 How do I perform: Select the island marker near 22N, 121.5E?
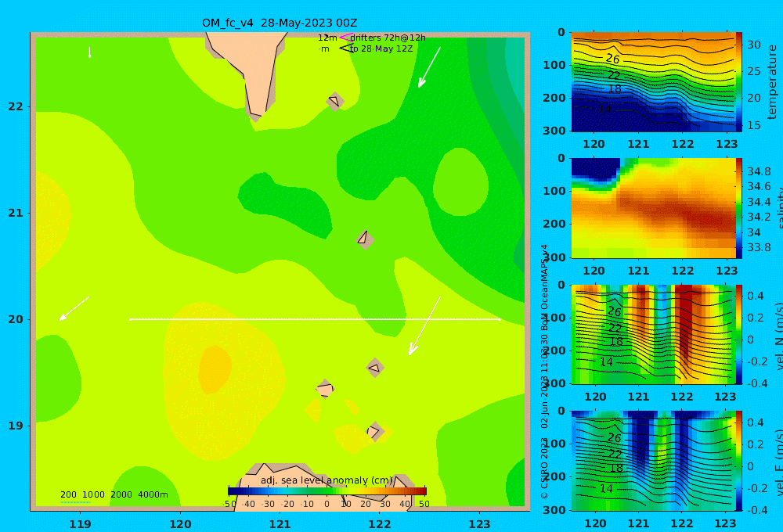[335, 101]
